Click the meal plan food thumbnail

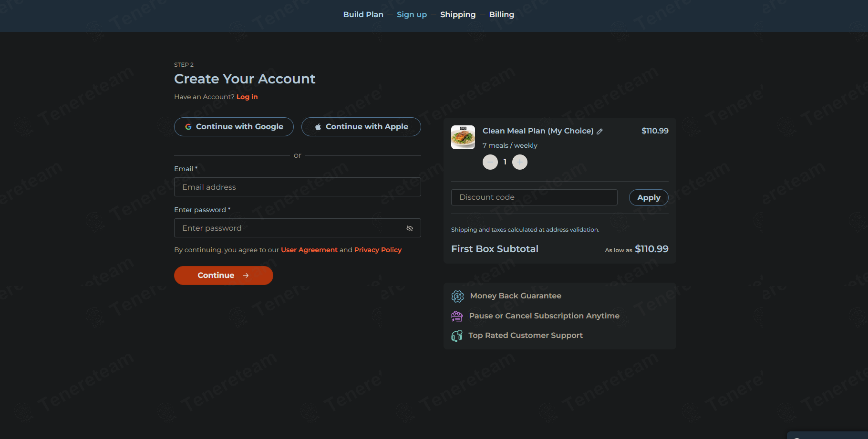463,137
